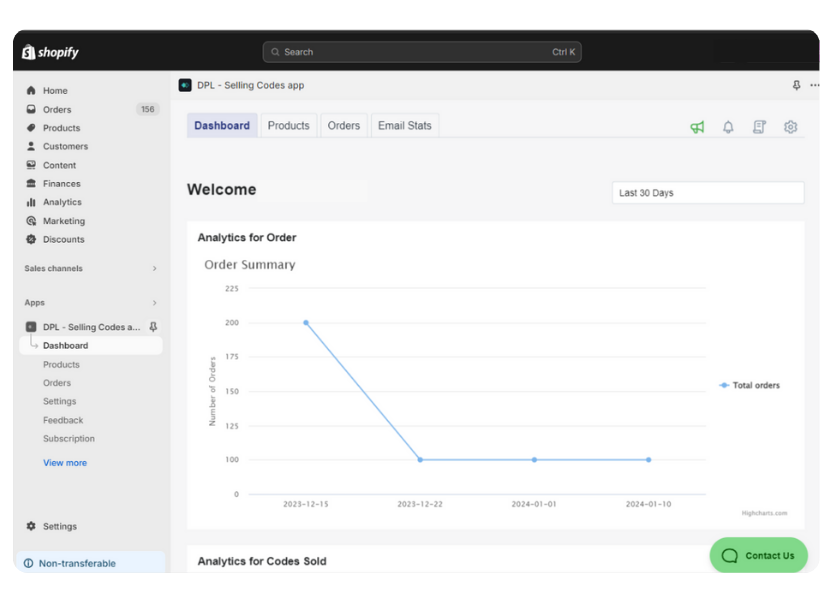Viewport: 833px width, 614px height.
Task: Expand the Apps section chevron
Action: pyautogui.click(x=154, y=303)
